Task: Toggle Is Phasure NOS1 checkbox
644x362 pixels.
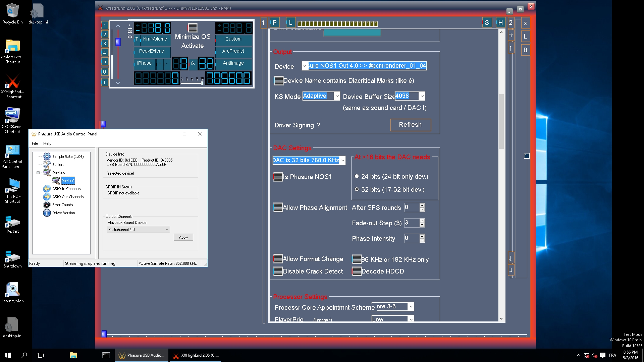Action: click(x=278, y=177)
